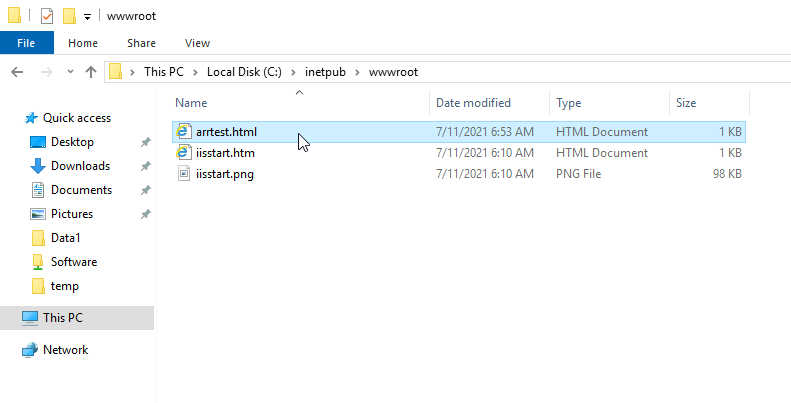791x403 pixels.
Task: Click the New Folder icon in quick access toolbar
Action: 69,16
